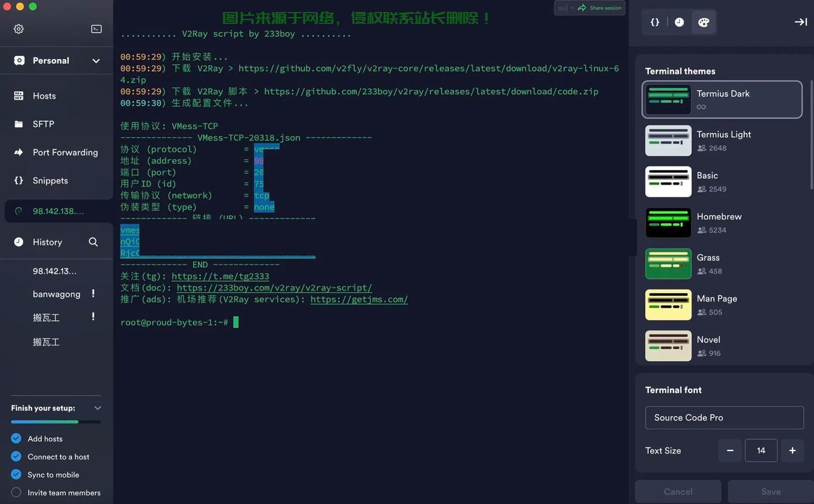Click the History clock sidebar icon
Viewport: 814px width, 504px height.
pos(19,242)
